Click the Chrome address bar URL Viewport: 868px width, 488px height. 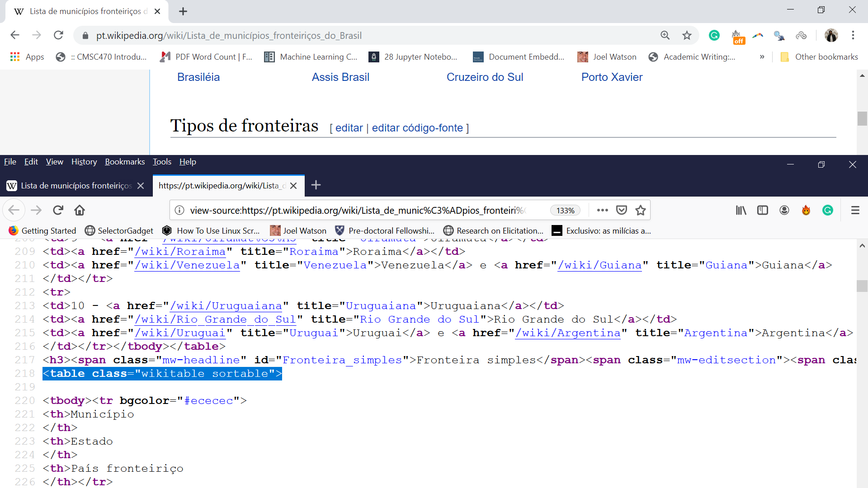tap(228, 36)
